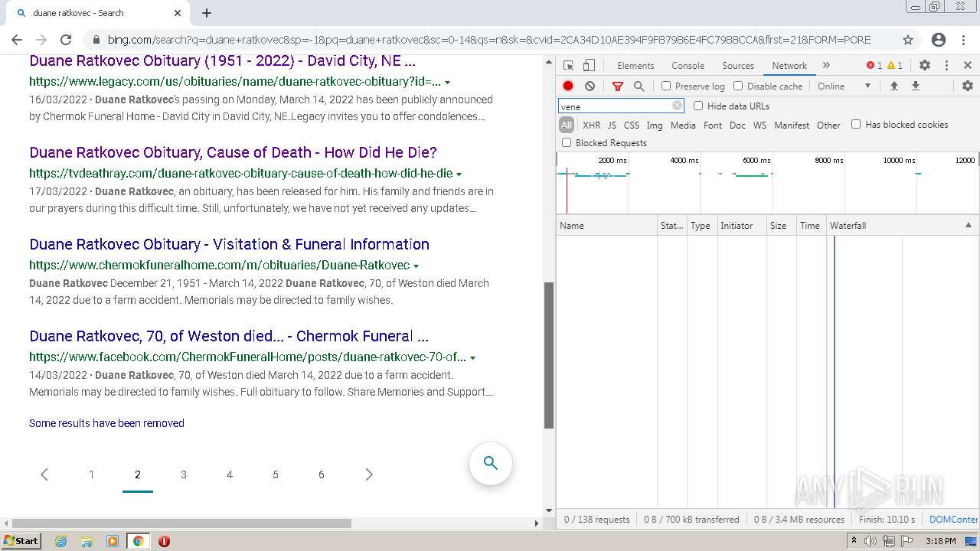Image resolution: width=980 pixels, height=551 pixels.
Task: Open Windows Start menu
Action: pos(21,541)
